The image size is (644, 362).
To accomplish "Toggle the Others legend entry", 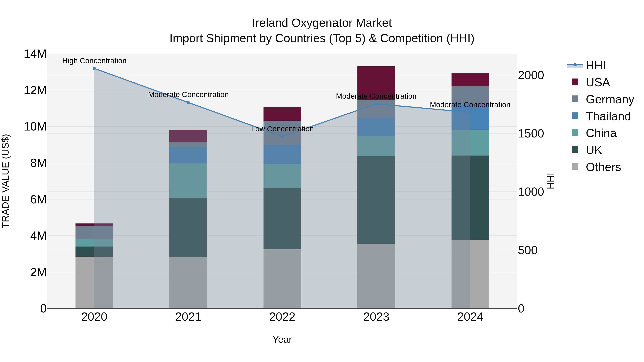I will click(x=596, y=167).
